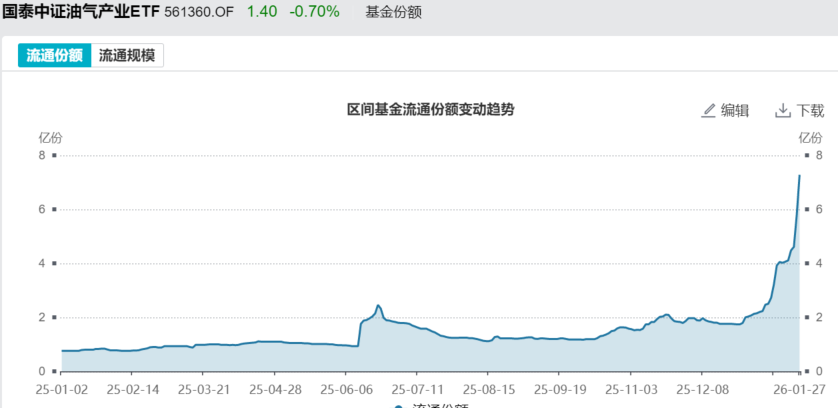This screenshot has width=838, height=408.
Task: Switch to the 流通份额 tab
Action: pyautogui.click(x=54, y=56)
